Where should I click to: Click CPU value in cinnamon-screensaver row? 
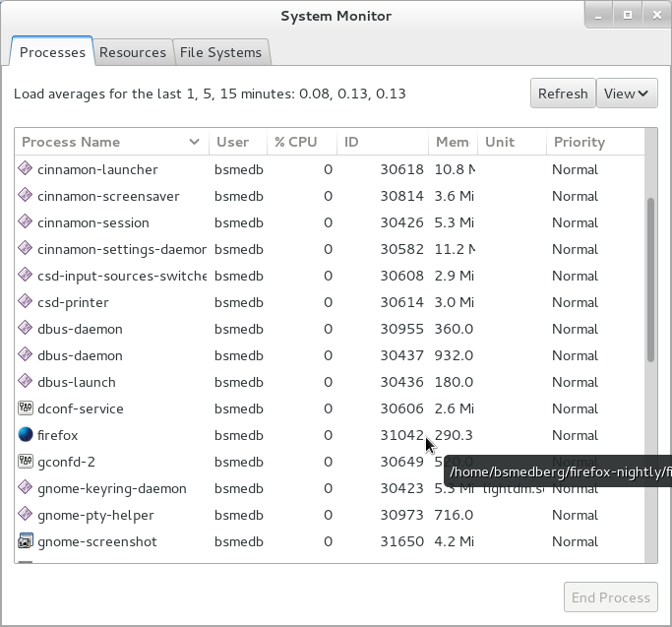[328, 196]
